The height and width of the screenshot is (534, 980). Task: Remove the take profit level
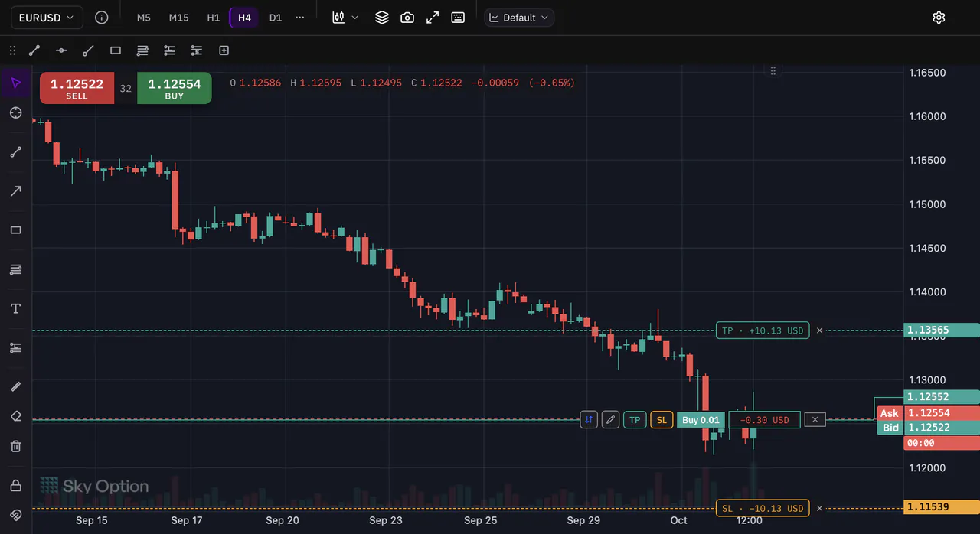point(819,330)
